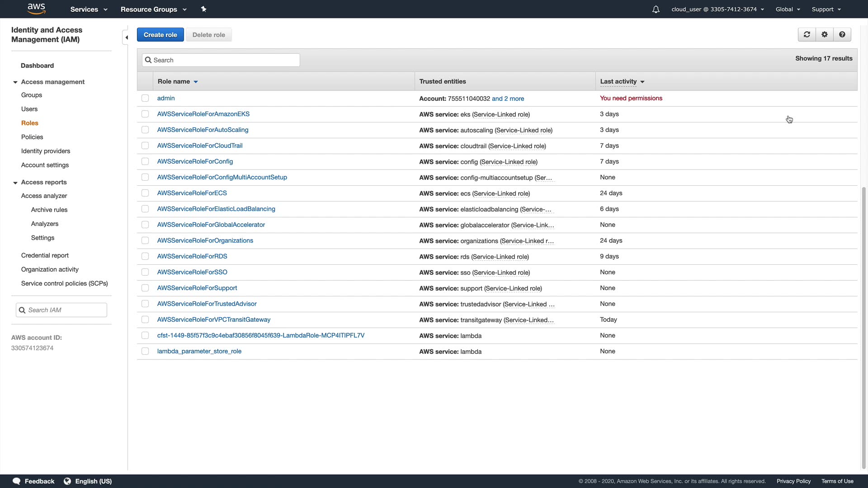Go to the AWS logo home

click(36, 9)
